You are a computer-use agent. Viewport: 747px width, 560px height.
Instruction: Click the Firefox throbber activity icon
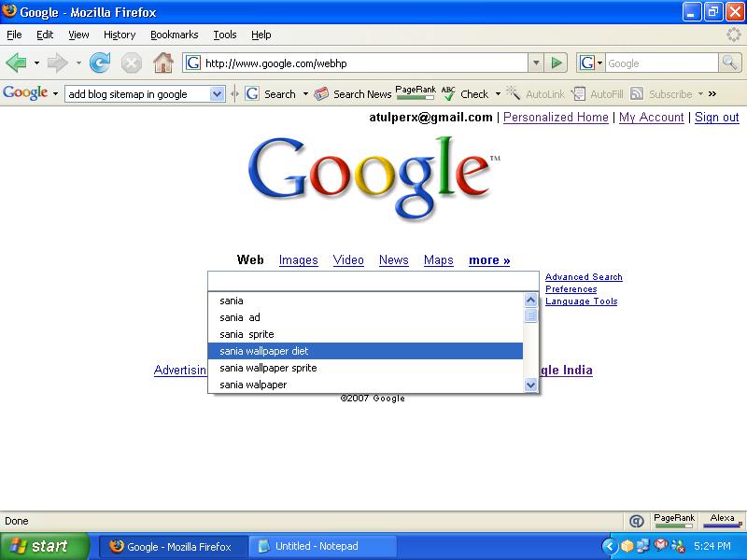tap(734, 35)
